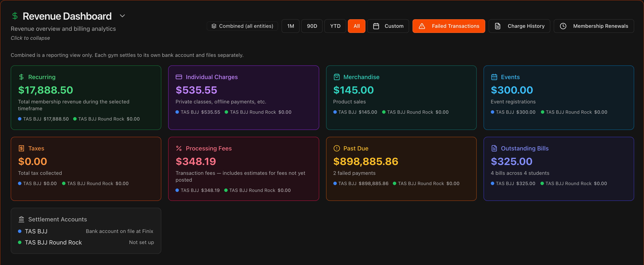The height and width of the screenshot is (265, 644).
Task: Open Charge History
Action: (x=519, y=26)
